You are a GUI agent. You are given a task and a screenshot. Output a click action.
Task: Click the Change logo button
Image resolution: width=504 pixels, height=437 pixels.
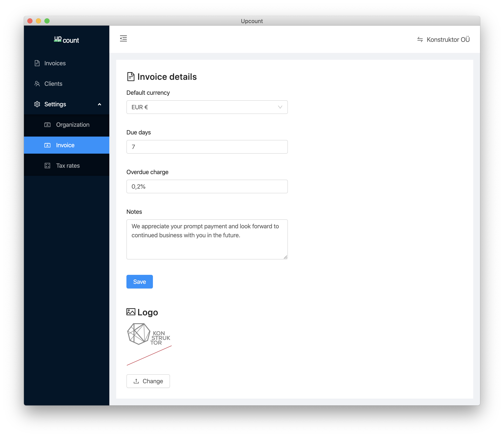pyautogui.click(x=148, y=380)
